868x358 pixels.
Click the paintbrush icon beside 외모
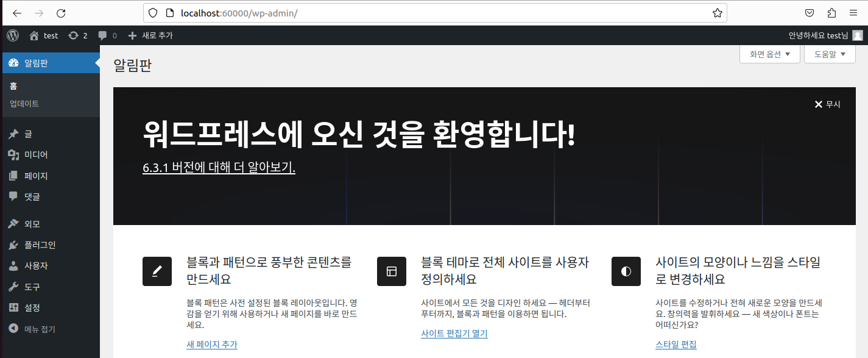[x=13, y=224]
